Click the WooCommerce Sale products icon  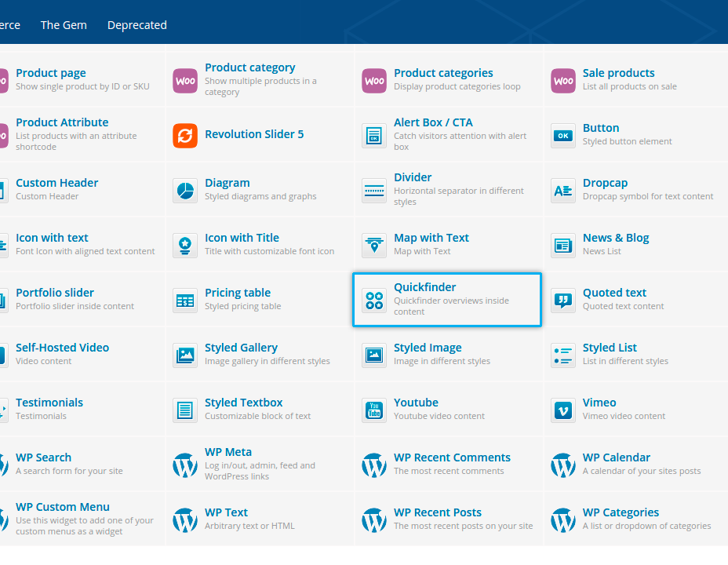[563, 80]
